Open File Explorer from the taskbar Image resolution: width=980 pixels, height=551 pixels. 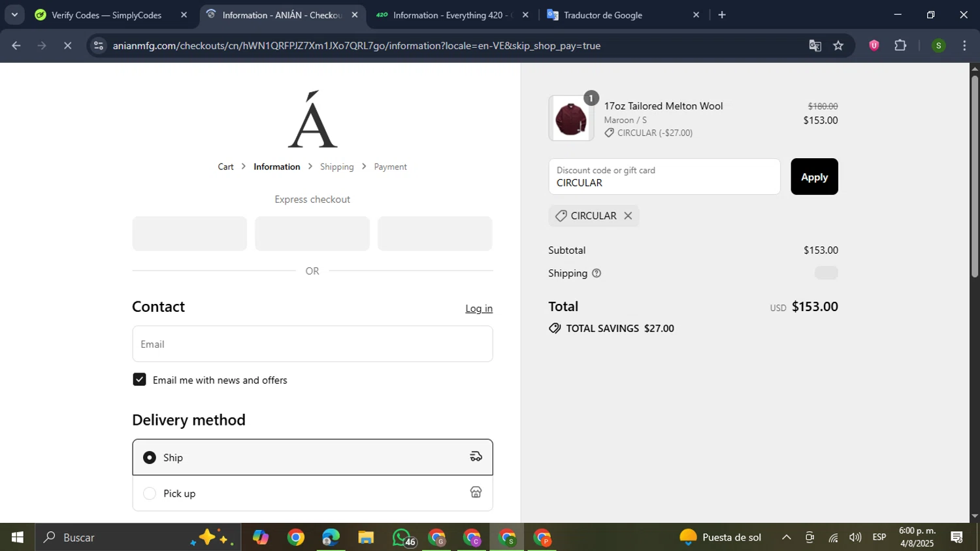point(366,537)
